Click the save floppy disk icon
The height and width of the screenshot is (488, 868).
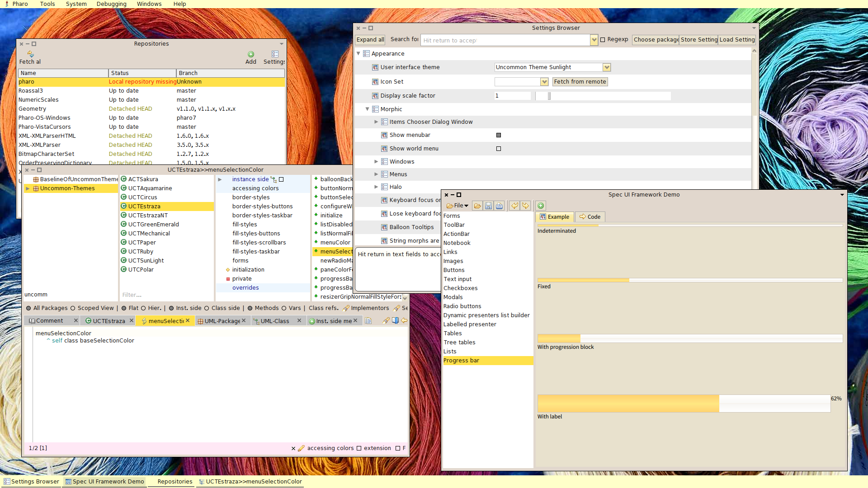[488, 206]
